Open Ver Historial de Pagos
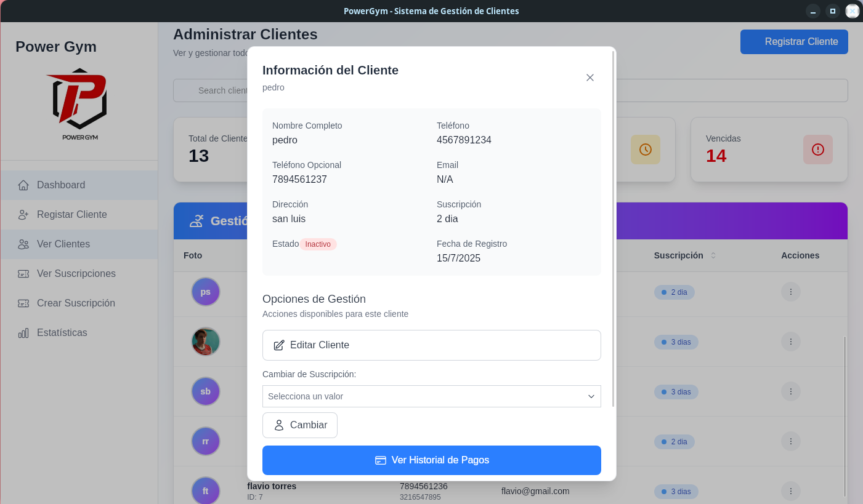863x504 pixels. (x=432, y=460)
